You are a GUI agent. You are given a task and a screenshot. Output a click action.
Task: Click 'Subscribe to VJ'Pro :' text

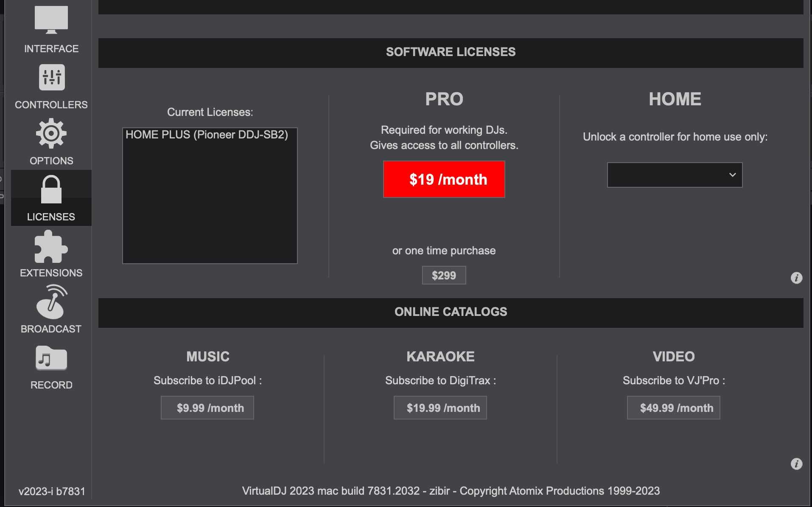[674, 380]
